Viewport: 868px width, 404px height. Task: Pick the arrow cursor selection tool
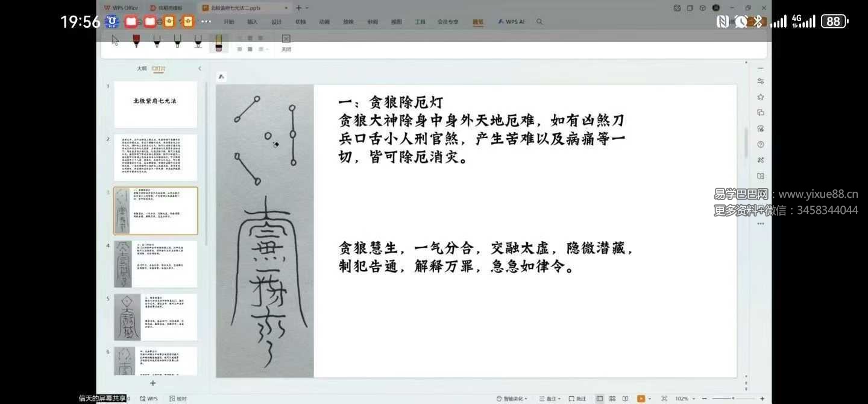coord(115,40)
